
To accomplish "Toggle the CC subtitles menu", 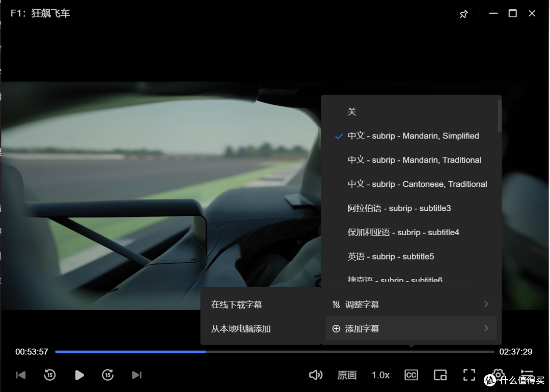I will (411, 375).
